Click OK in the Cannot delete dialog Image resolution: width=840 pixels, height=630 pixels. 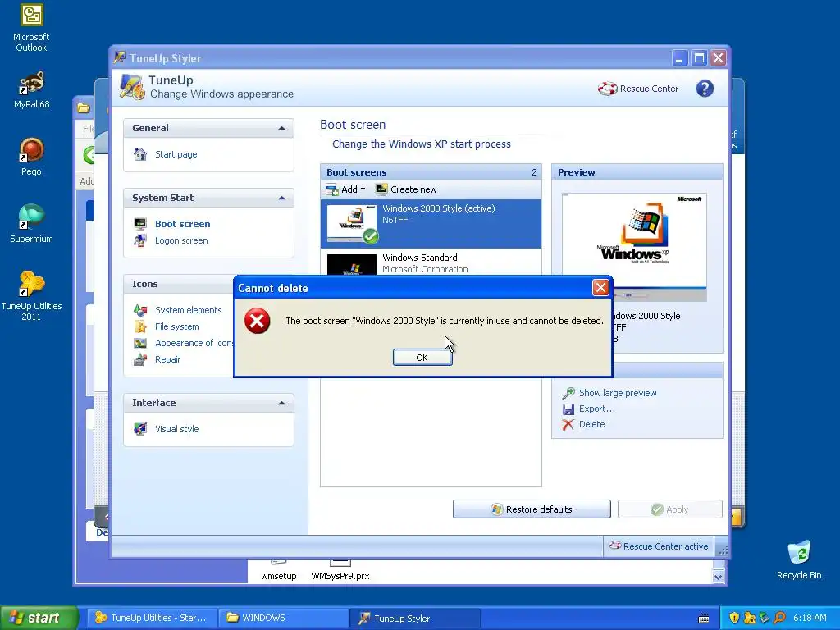click(x=422, y=358)
